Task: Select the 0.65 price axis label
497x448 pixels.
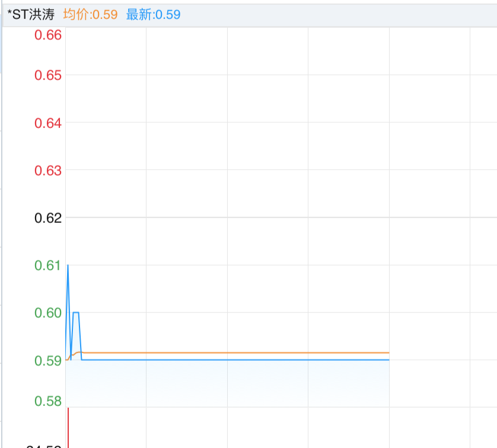Action: click(48, 75)
